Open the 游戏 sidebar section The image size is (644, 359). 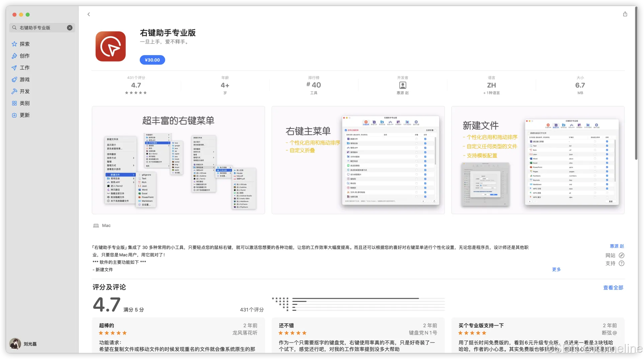coord(42,80)
